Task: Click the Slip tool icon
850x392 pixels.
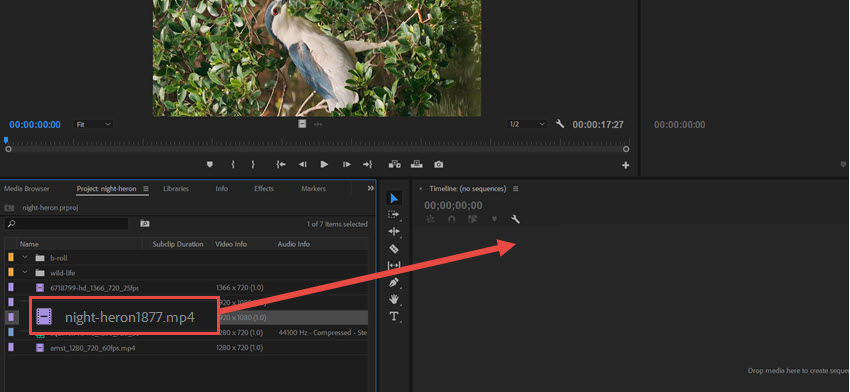Action: click(394, 265)
